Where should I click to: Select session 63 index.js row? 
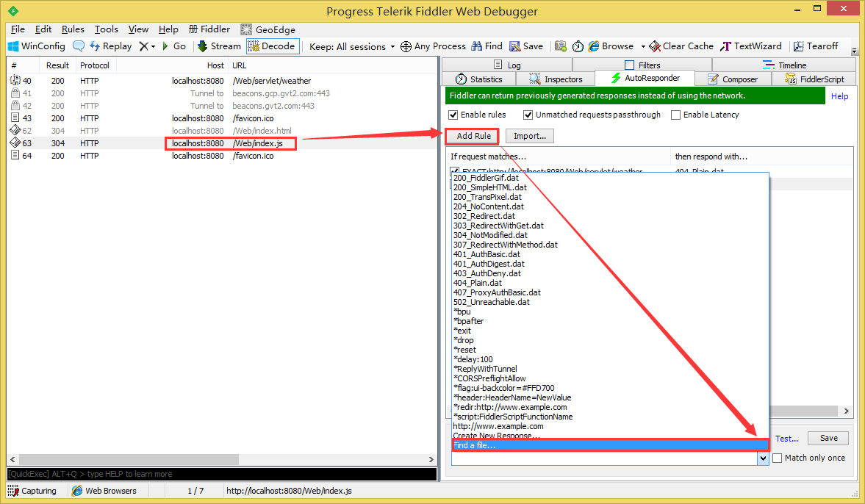click(220, 143)
